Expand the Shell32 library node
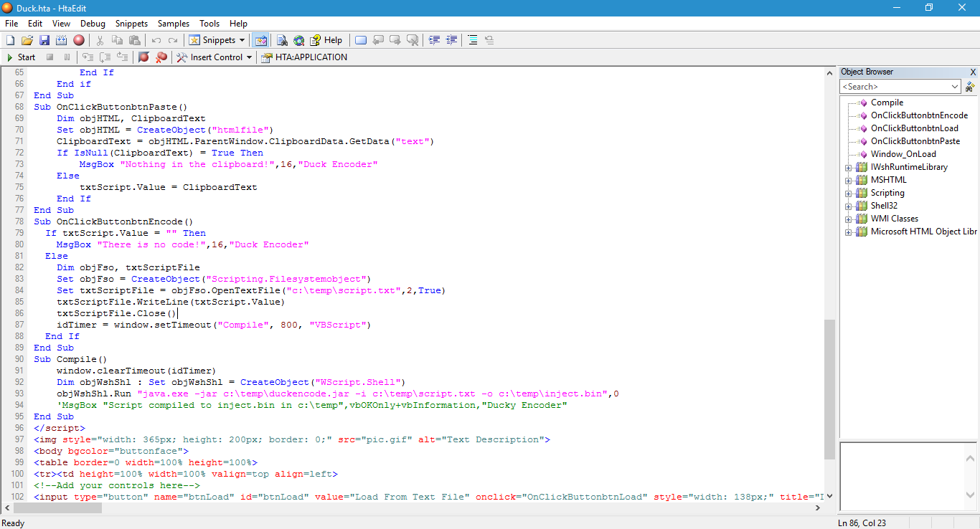 tap(849, 206)
